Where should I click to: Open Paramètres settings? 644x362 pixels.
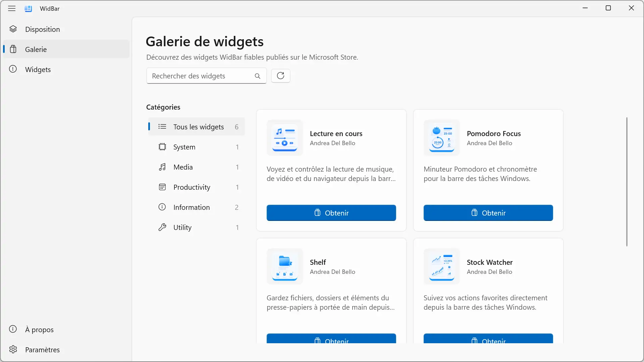[x=66, y=350]
